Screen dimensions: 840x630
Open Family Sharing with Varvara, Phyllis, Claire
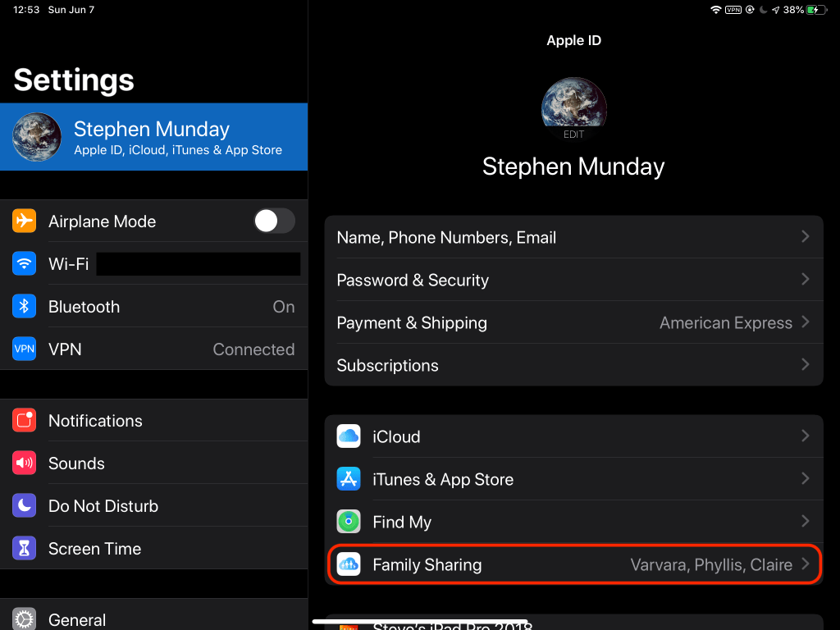(x=573, y=565)
